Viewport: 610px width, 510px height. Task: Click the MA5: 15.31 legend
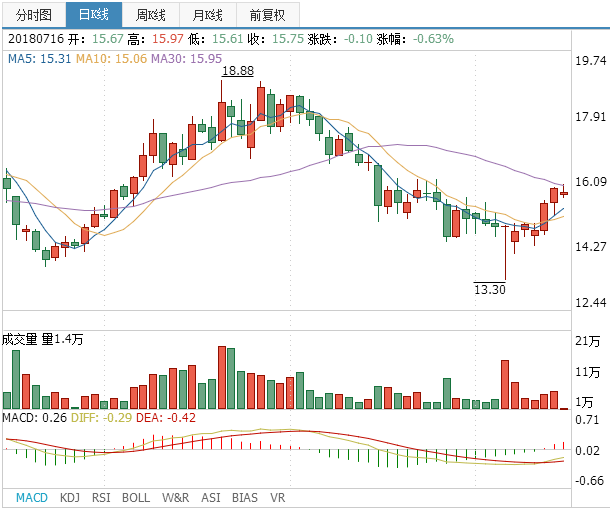[x=40, y=59]
